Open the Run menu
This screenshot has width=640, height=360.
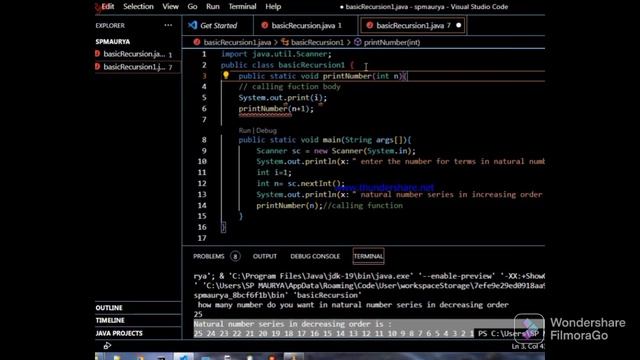click(213, 7)
